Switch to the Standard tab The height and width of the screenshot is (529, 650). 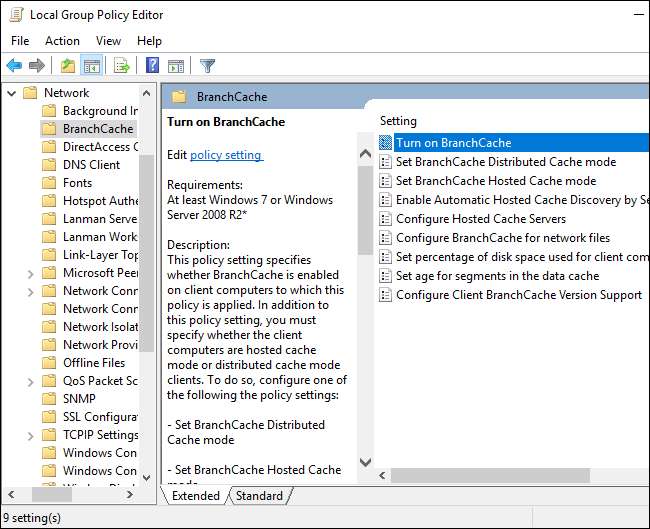click(x=258, y=495)
